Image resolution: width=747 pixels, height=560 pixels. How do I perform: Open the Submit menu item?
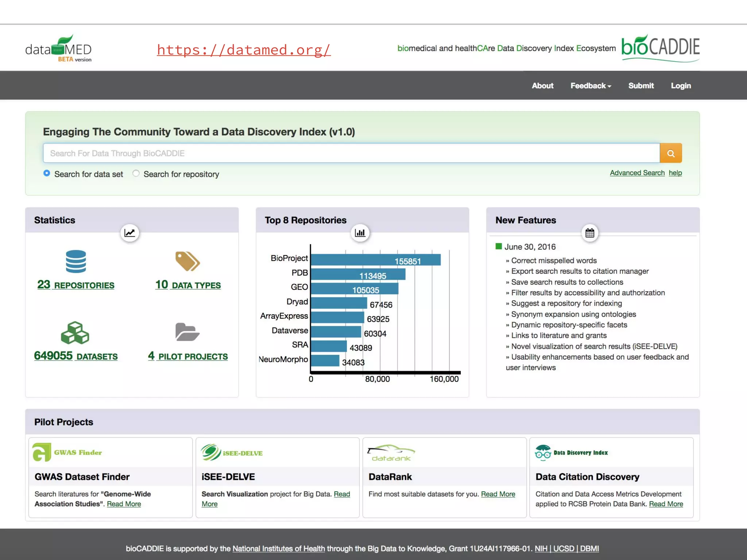click(641, 86)
